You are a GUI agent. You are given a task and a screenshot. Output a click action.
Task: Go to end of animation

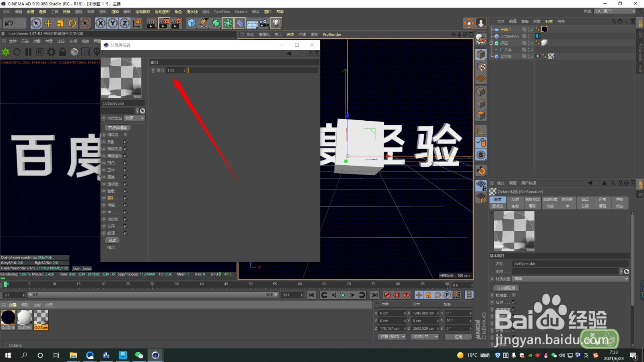(374, 295)
